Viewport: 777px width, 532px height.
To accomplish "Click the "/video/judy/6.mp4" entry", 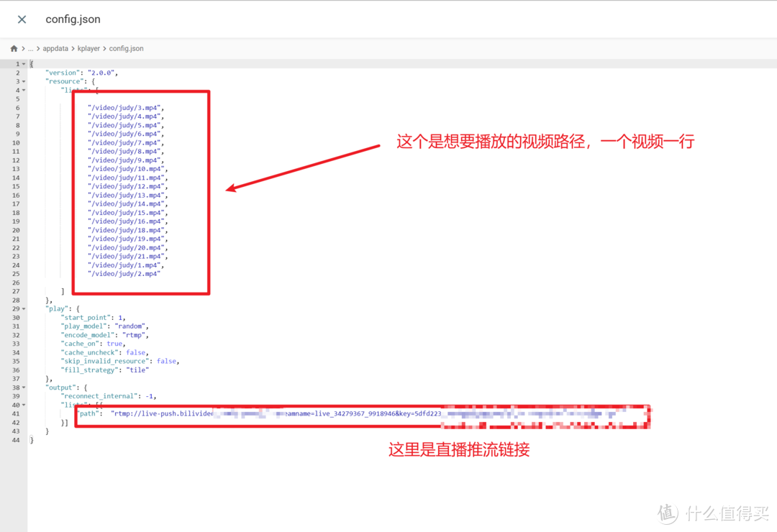I will [x=126, y=134].
